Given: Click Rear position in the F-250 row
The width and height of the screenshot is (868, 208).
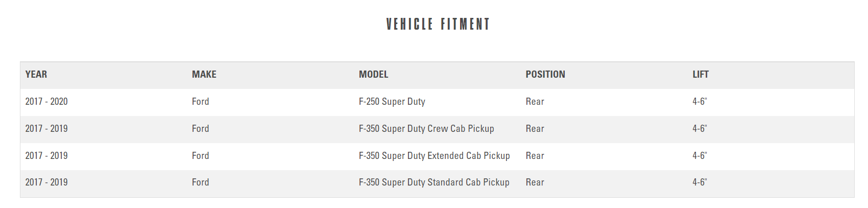Looking at the screenshot, I should 535,102.
